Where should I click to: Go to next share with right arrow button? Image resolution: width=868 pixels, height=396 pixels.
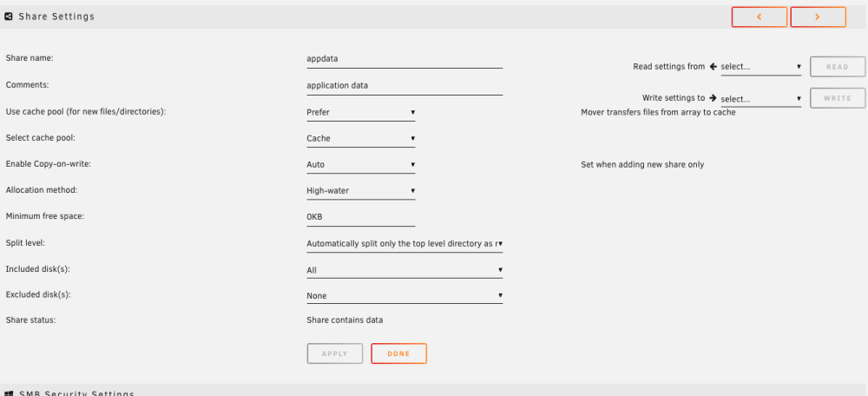click(818, 16)
